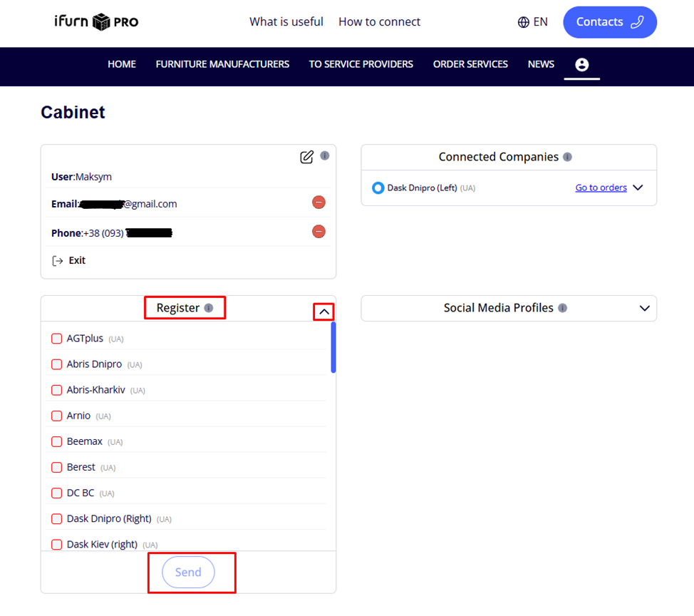Click the edit pencil icon in user card

coord(306,157)
